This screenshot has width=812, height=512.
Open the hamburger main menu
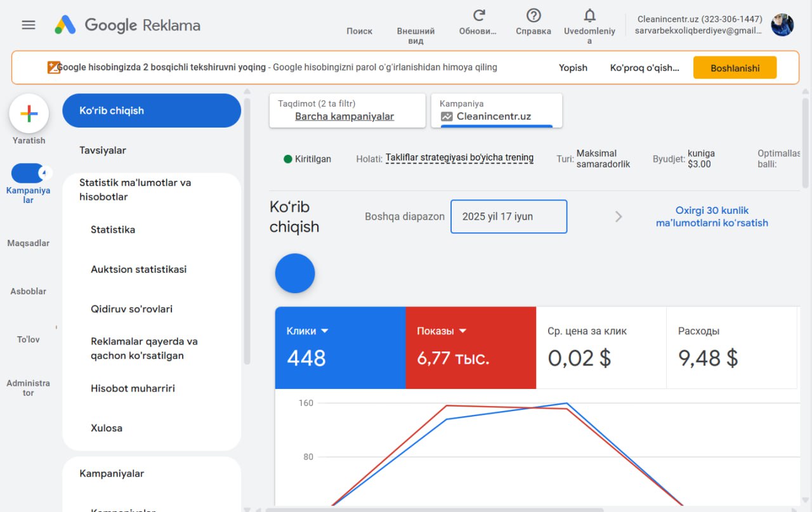click(x=29, y=25)
